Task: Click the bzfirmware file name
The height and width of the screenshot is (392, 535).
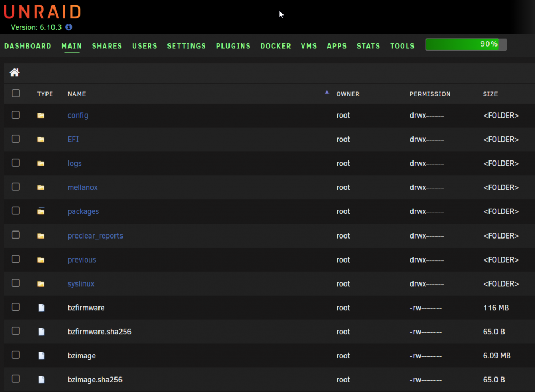Action: [x=86, y=308]
